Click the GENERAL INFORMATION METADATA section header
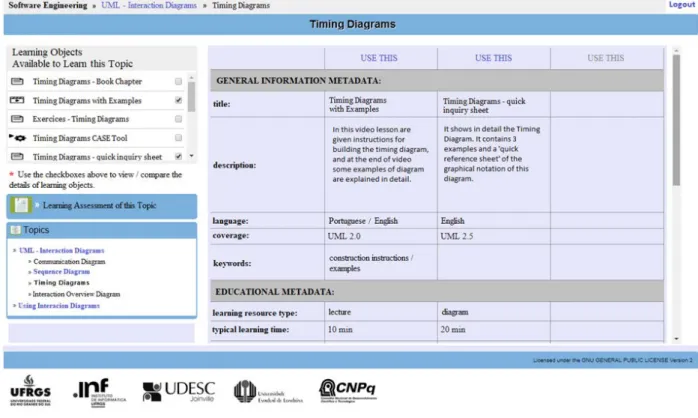 (x=437, y=81)
